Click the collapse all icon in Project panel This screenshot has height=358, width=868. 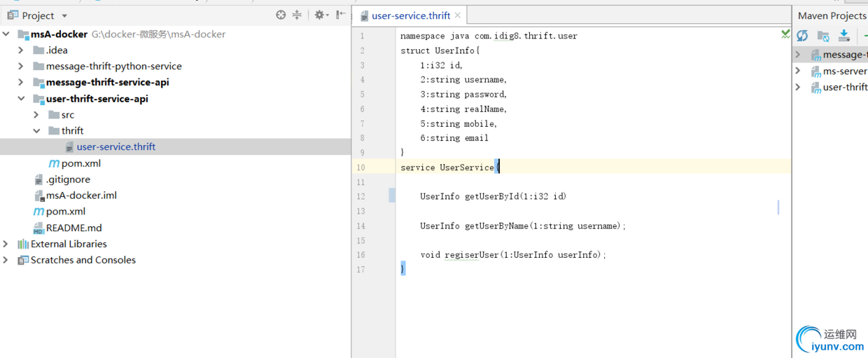coord(297,15)
